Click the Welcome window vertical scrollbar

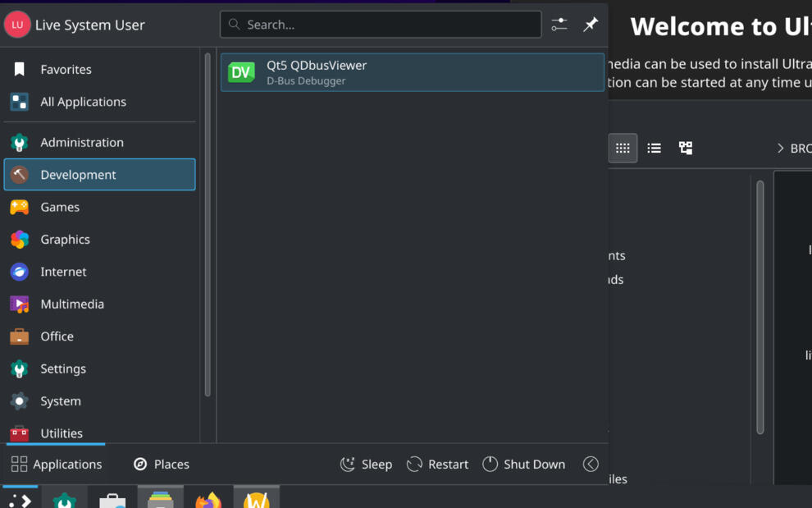pos(760,307)
